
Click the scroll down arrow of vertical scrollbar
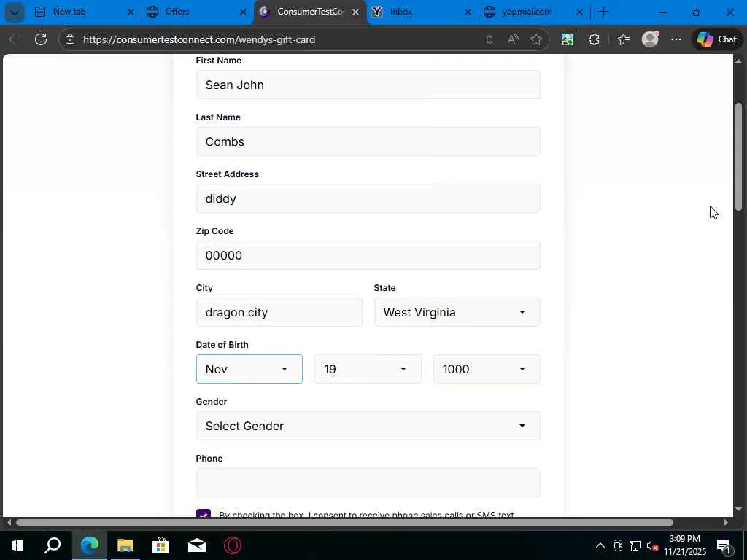pos(738,510)
